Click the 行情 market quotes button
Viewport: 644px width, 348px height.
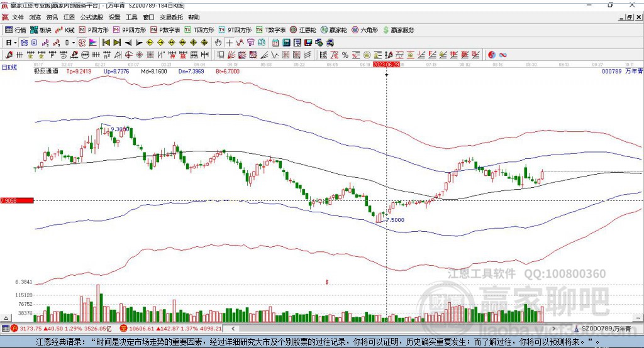click(x=16, y=30)
